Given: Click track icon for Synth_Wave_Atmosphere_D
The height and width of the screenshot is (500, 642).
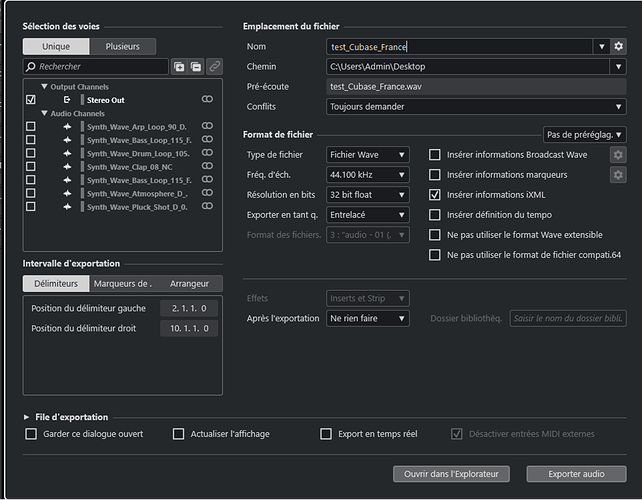Looking at the screenshot, I should (67, 193).
